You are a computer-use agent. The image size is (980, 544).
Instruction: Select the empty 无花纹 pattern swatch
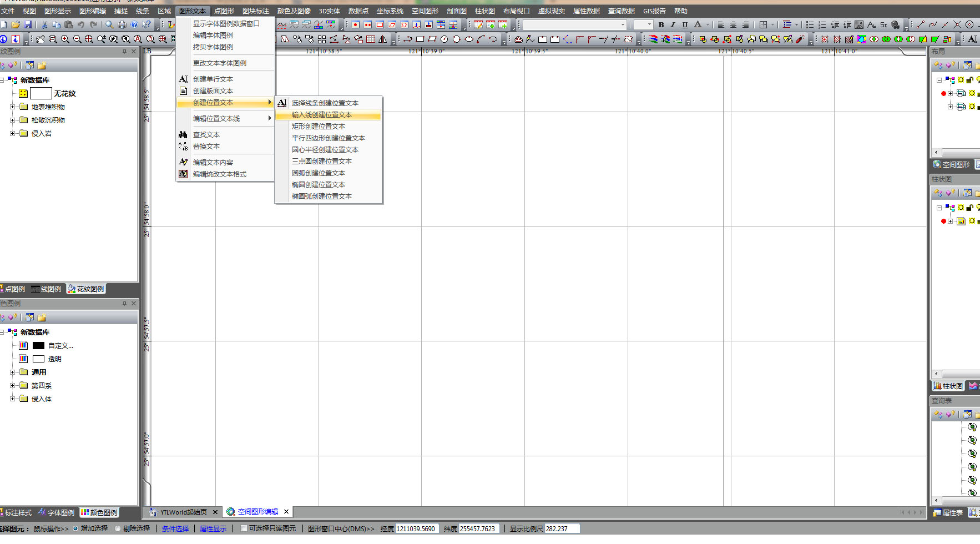41,93
